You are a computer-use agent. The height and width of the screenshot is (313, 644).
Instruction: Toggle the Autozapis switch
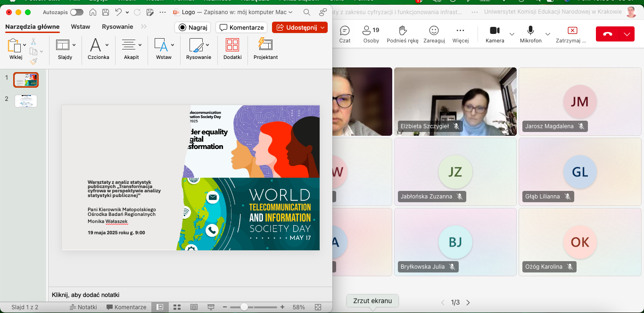76,12
